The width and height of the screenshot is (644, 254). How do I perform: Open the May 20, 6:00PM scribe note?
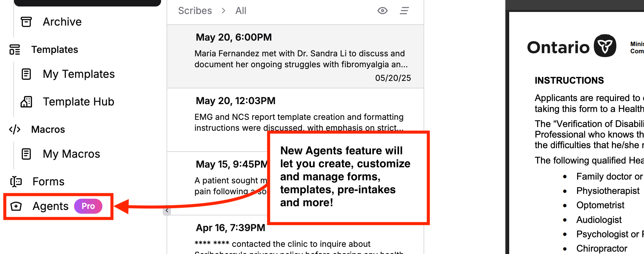[x=295, y=56]
